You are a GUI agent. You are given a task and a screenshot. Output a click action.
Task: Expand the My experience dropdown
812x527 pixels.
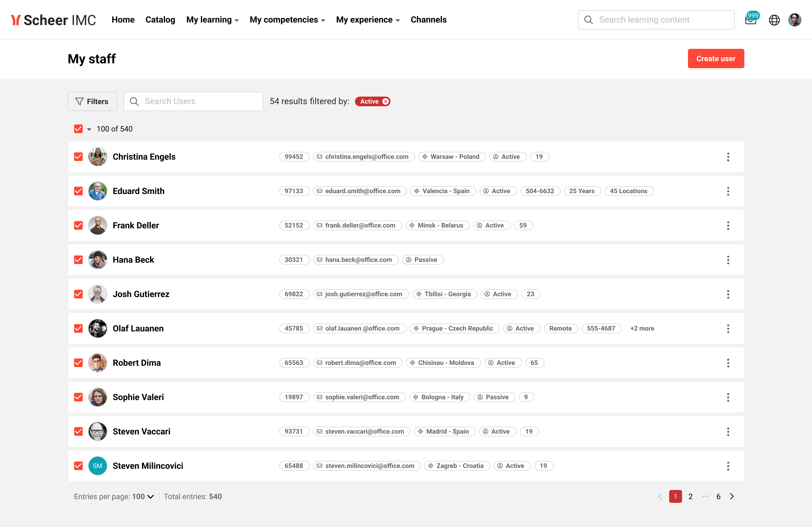tap(368, 20)
